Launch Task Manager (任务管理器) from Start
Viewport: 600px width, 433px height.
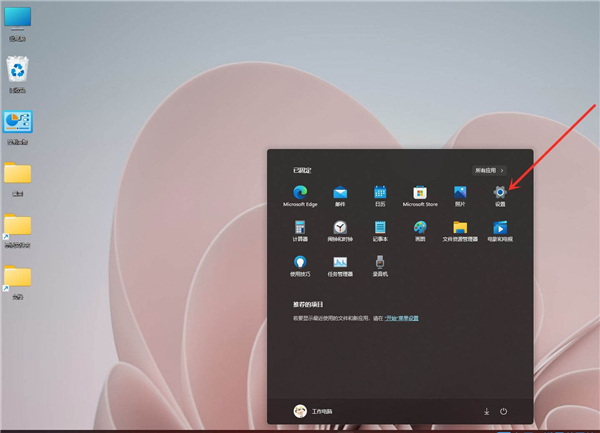point(340,266)
